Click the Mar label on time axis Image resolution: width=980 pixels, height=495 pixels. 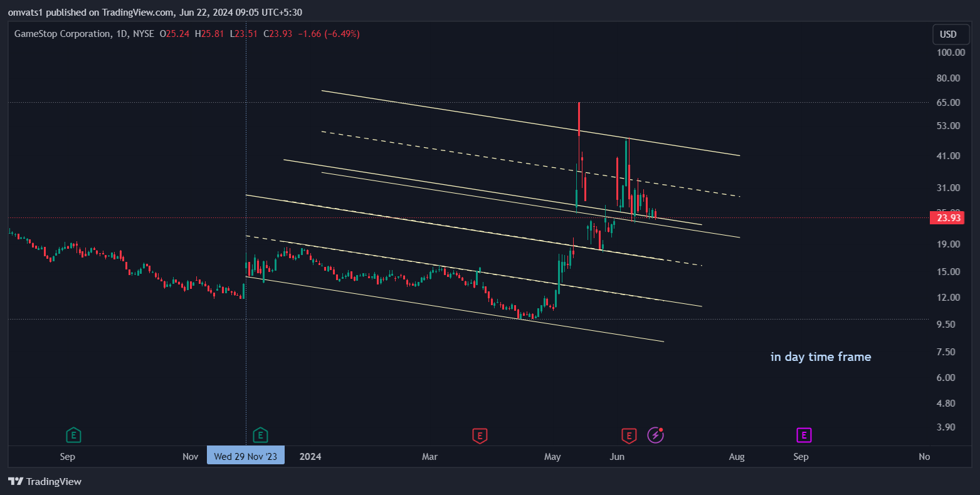(429, 457)
